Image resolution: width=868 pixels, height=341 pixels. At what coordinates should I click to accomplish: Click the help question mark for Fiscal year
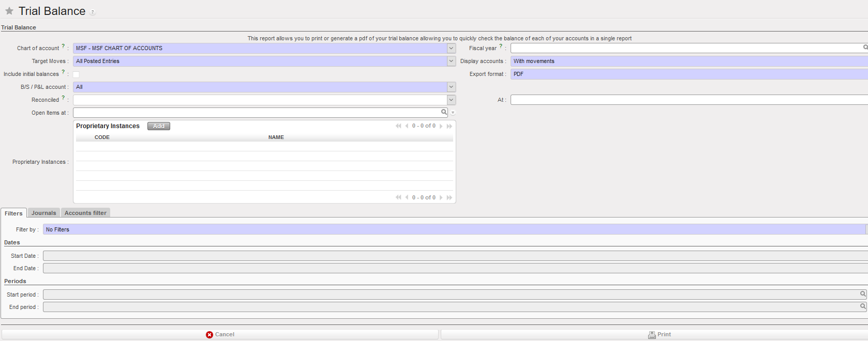[x=500, y=47]
